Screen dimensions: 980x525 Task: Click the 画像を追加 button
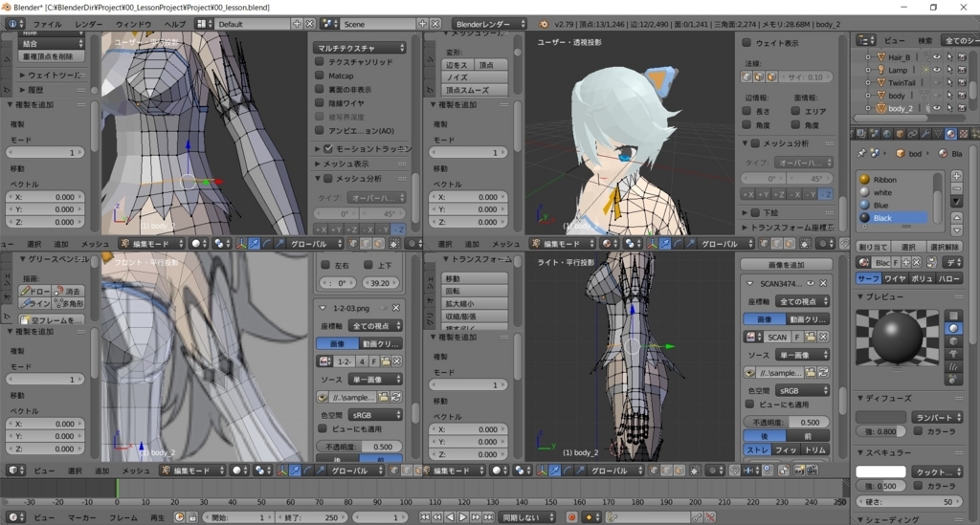787,265
